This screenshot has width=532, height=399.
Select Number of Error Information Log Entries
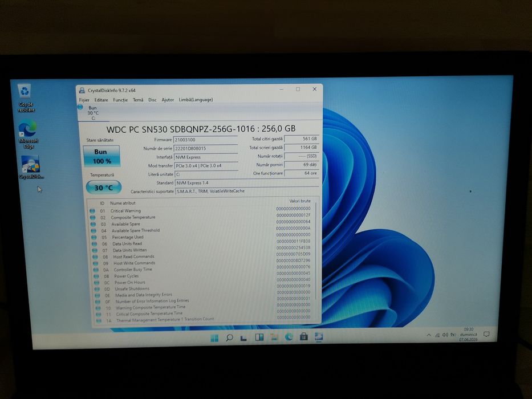[152, 302]
